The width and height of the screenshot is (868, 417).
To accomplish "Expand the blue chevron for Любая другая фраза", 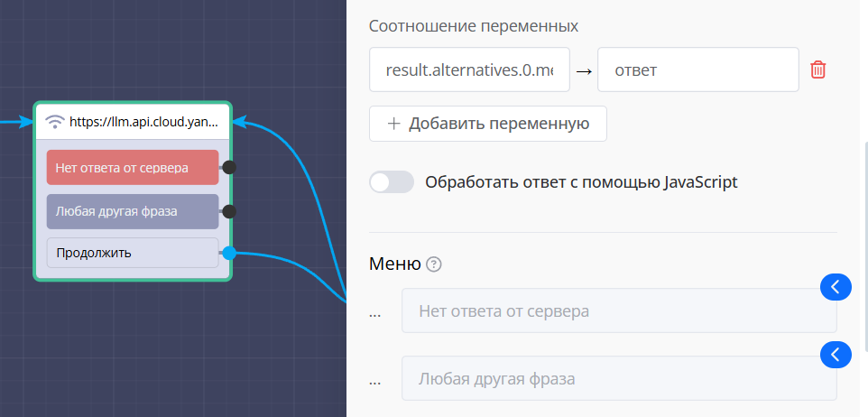I will 836,355.
